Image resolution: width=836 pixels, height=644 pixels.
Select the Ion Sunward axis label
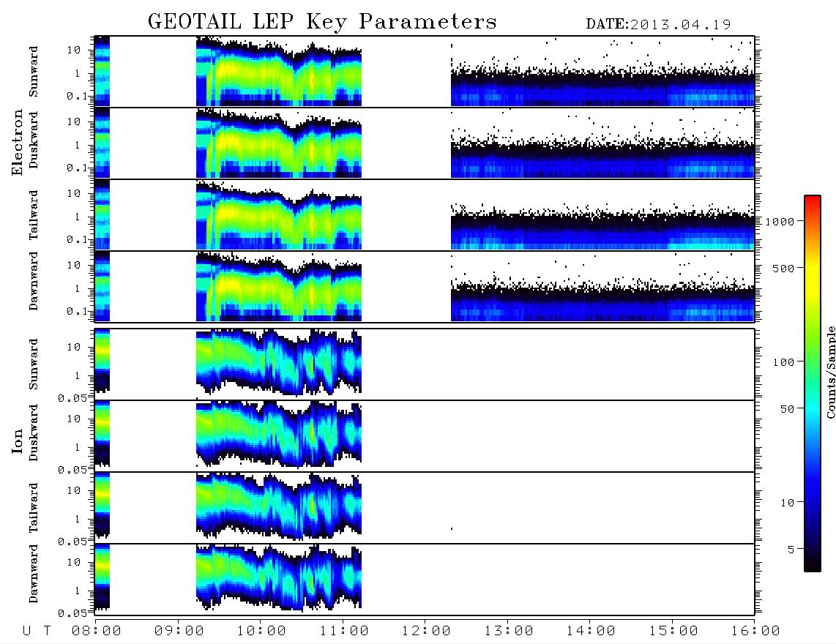(x=34, y=364)
